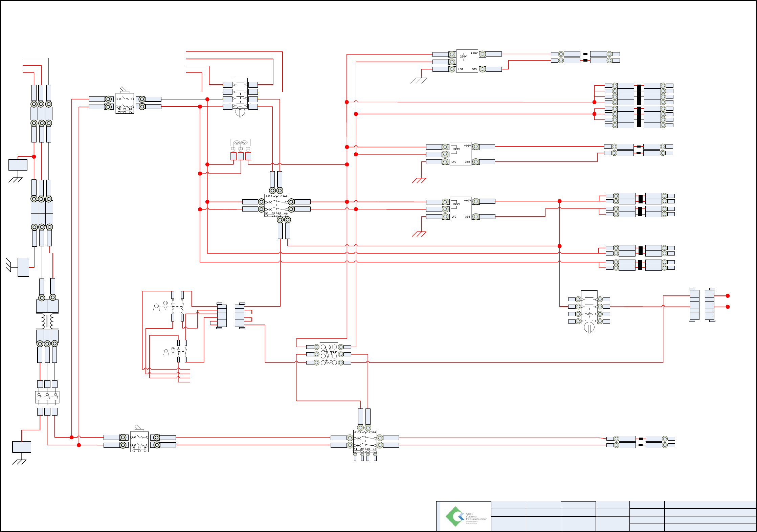This screenshot has height=532, width=757.
Task: Click the upper red output terminal dot far right
Action: (x=728, y=296)
